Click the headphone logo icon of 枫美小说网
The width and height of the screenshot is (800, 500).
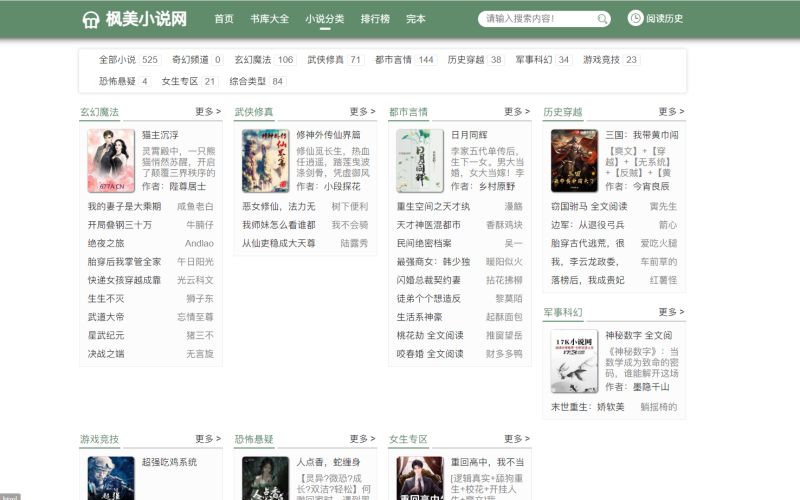[x=91, y=20]
